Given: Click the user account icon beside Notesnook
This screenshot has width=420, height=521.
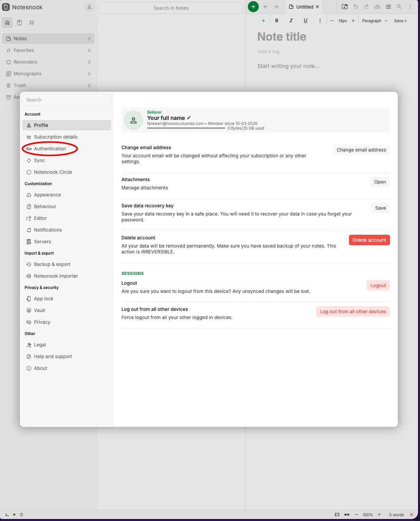Looking at the screenshot, I should tap(89, 7).
